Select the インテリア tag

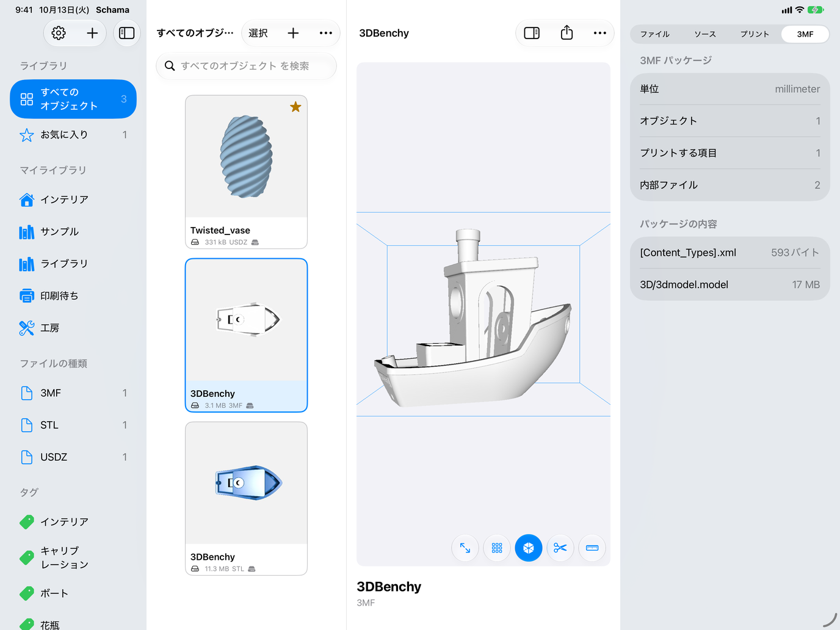(x=73, y=522)
